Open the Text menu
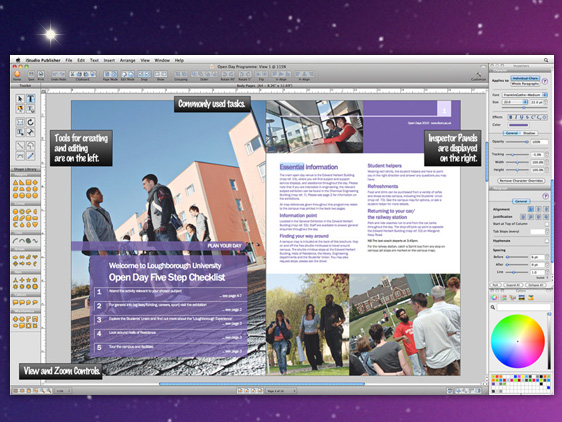 click(94, 60)
